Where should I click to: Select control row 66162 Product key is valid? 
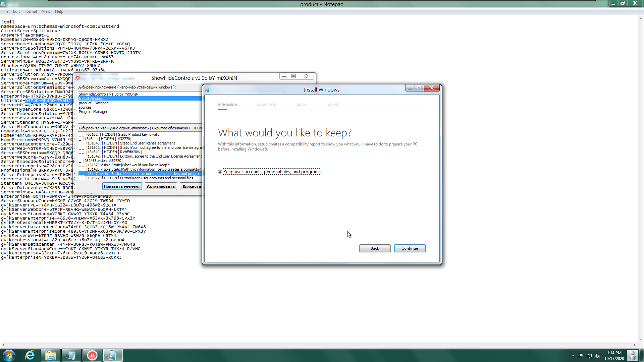(141, 134)
